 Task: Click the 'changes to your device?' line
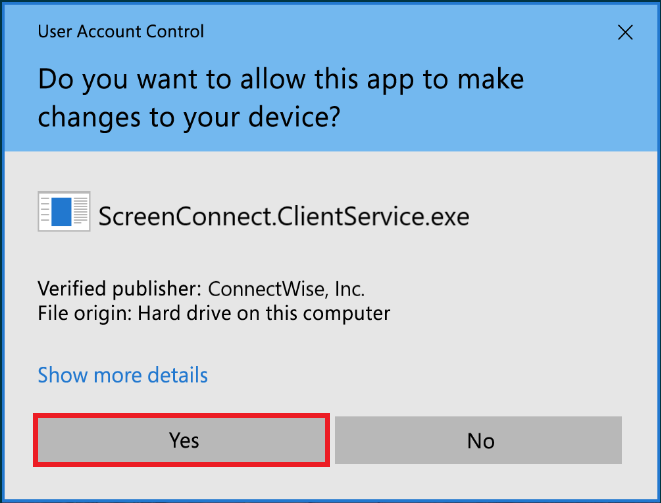(x=189, y=117)
